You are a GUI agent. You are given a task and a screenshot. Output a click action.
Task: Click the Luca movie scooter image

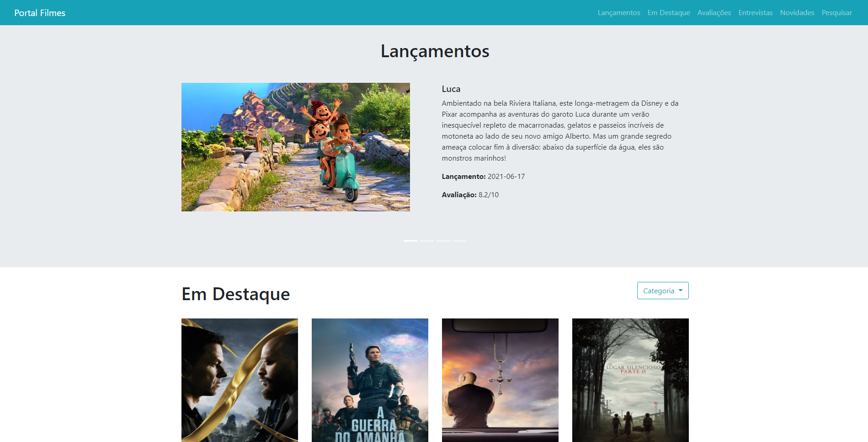click(x=295, y=147)
